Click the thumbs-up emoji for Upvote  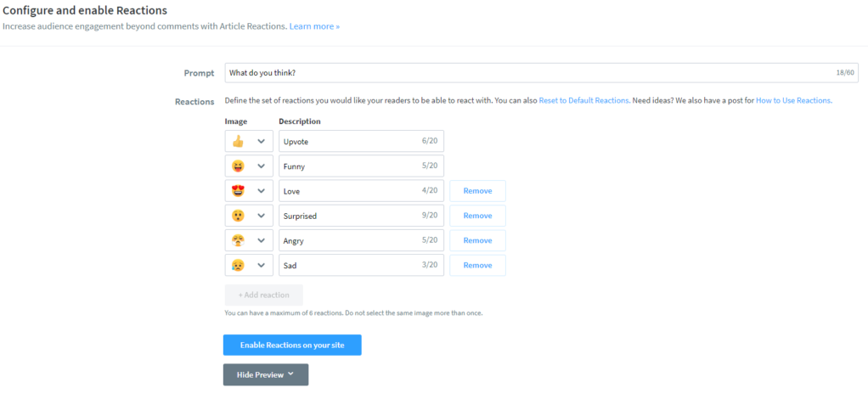[x=238, y=142]
